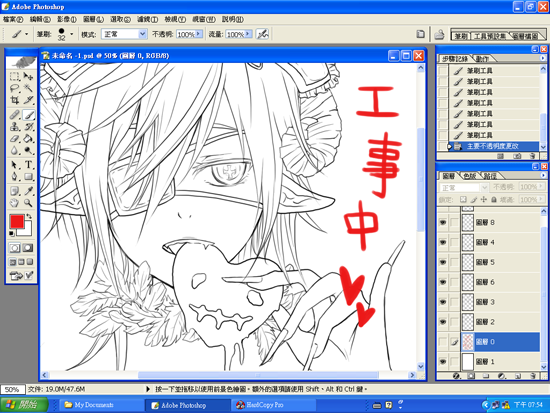The image size is (550, 413).
Task: Add a layer mask
Action: tap(471, 376)
